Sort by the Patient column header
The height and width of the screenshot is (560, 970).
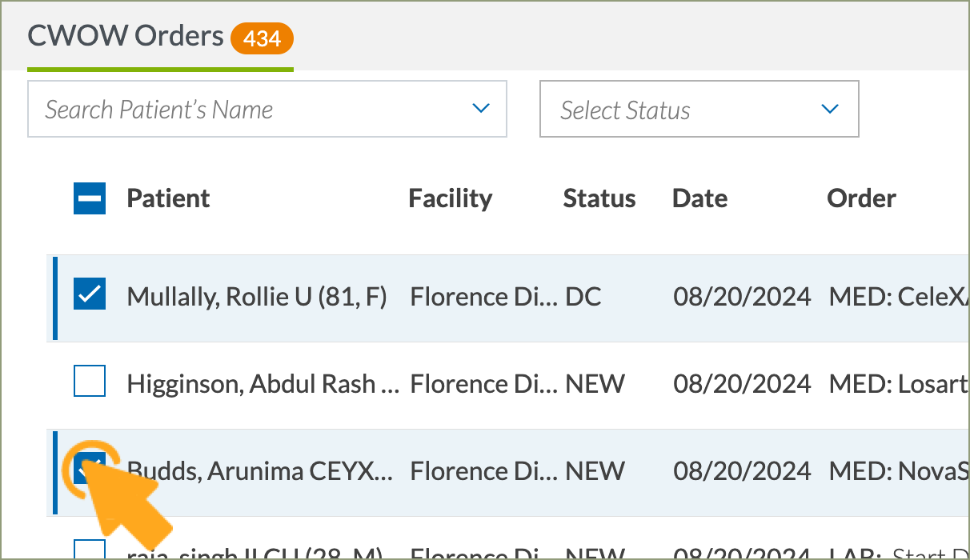pos(168,198)
